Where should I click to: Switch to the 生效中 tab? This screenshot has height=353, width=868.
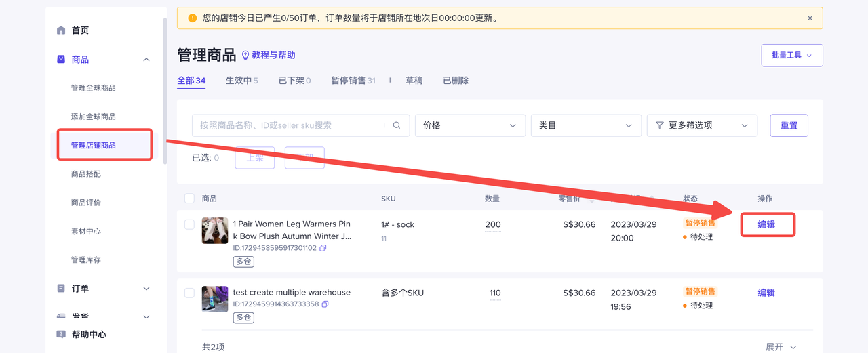[241, 81]
